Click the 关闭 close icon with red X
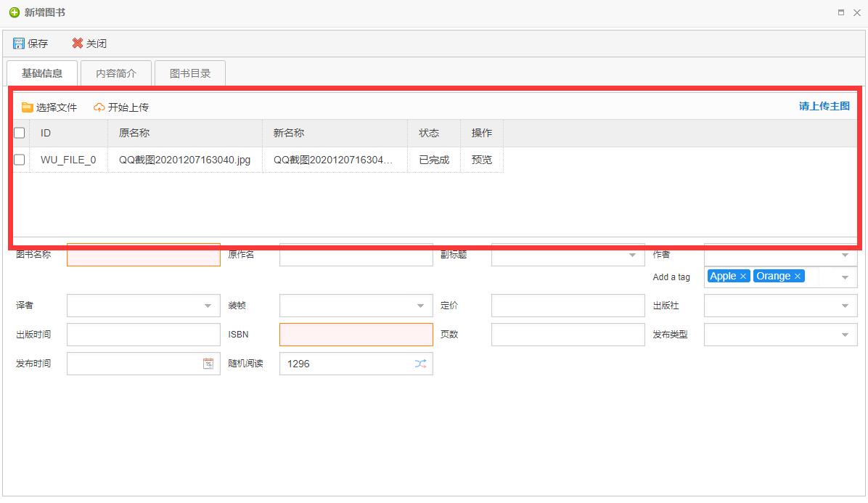The width and height of the screenshot is (868, 503). point(78,43)
